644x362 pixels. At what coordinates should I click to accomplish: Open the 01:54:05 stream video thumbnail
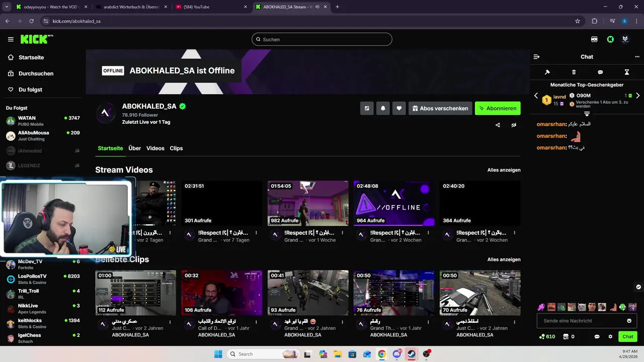coord(308,203)
